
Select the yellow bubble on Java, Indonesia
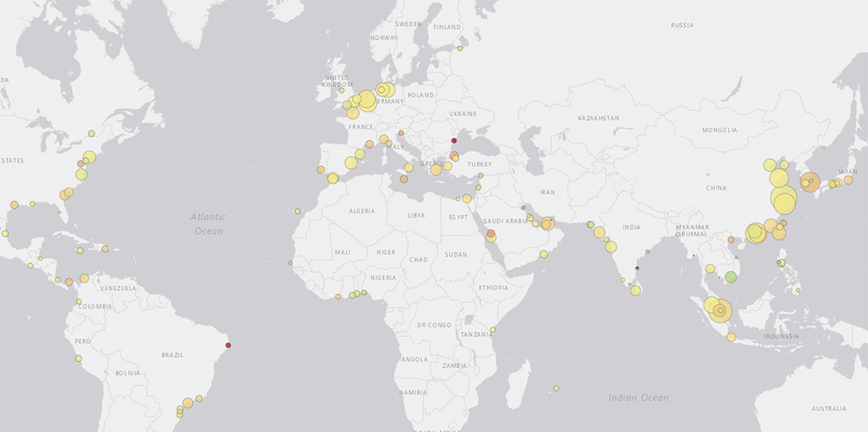(731, 337)
